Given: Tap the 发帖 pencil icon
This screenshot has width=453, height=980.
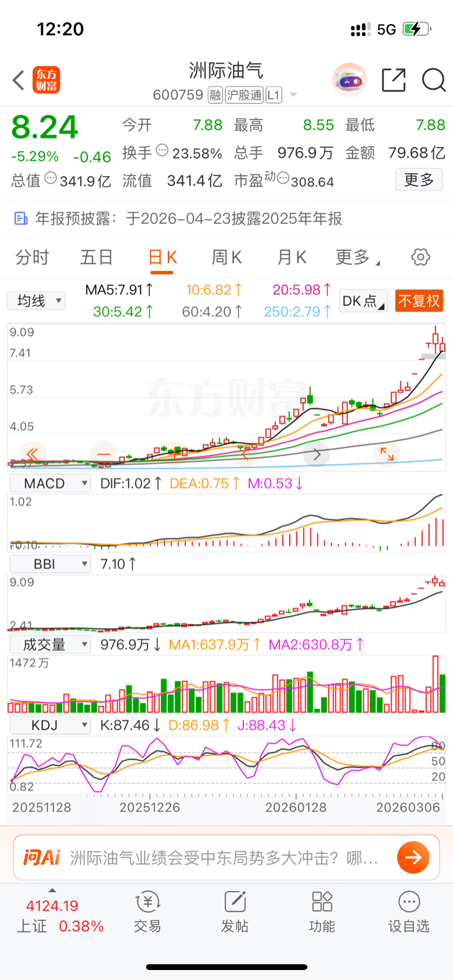Looking at the screenshot, I should pos(235,902).
